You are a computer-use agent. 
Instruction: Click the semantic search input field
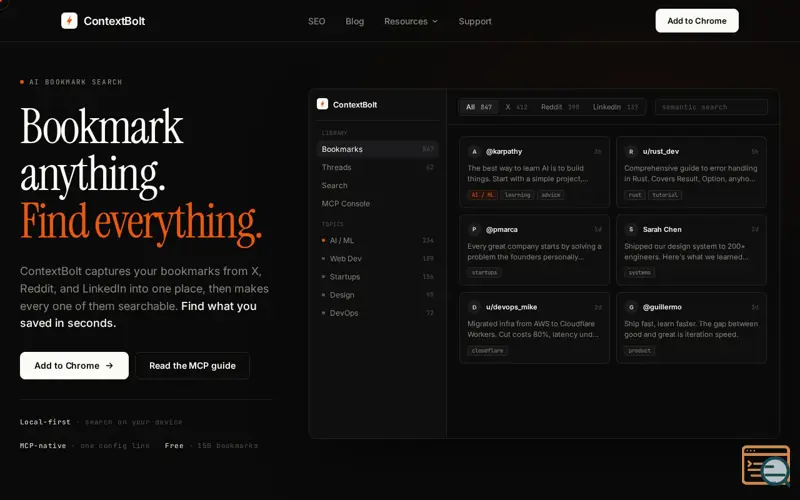(x=711, y=107)
